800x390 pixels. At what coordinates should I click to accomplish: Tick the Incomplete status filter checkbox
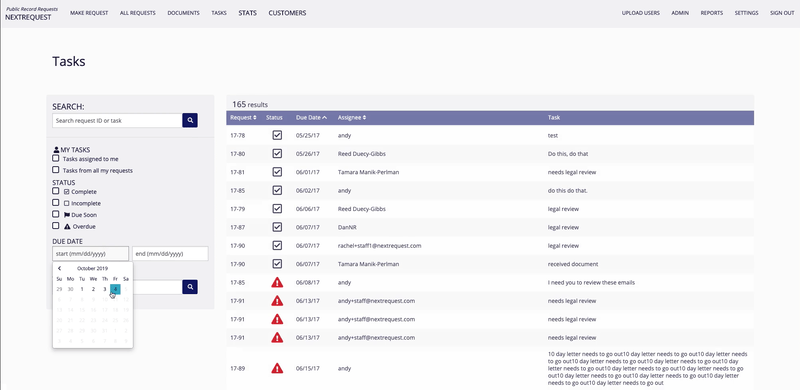[56, 202]
